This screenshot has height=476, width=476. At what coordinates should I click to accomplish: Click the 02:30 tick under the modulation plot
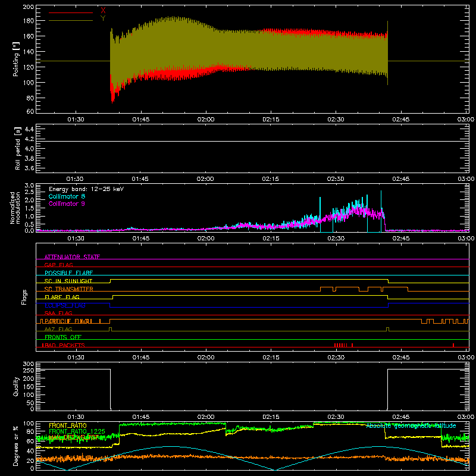click(x=336, y=239)
